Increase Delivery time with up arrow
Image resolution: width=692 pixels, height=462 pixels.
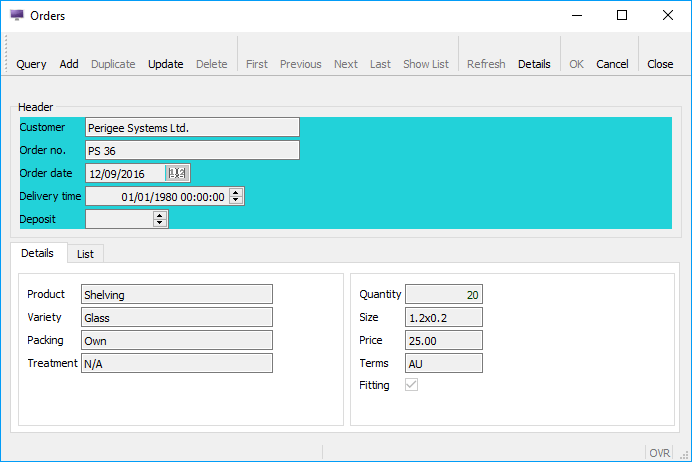(x=236, y=192)
